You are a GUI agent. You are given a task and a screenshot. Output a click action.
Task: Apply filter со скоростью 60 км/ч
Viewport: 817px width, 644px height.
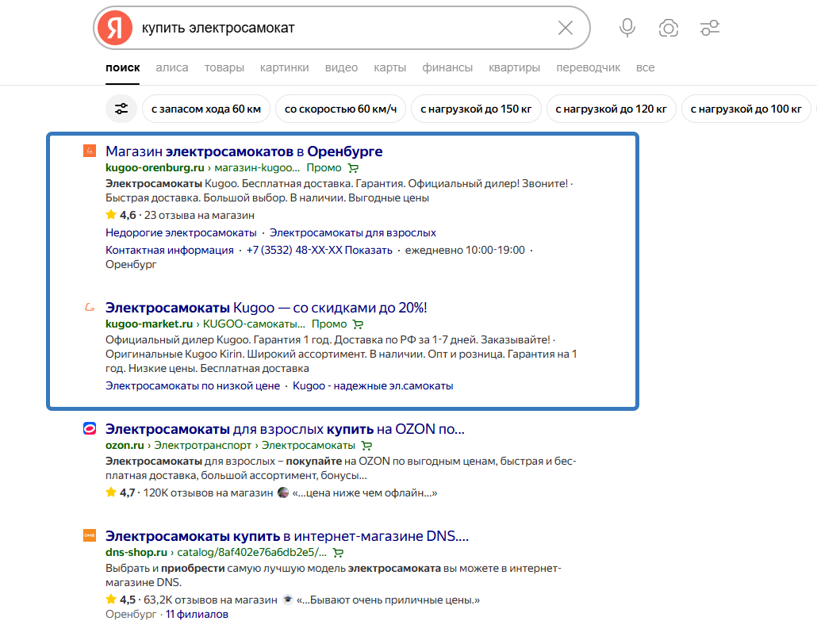click(341, 109)
